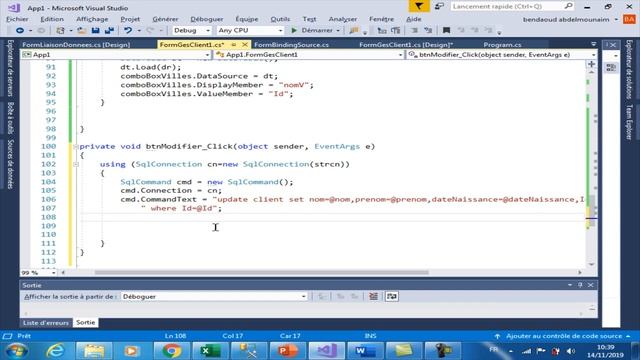The image size is (640, 360).
Task: Click the feedback icon beside quick launch
Action: 439,6
